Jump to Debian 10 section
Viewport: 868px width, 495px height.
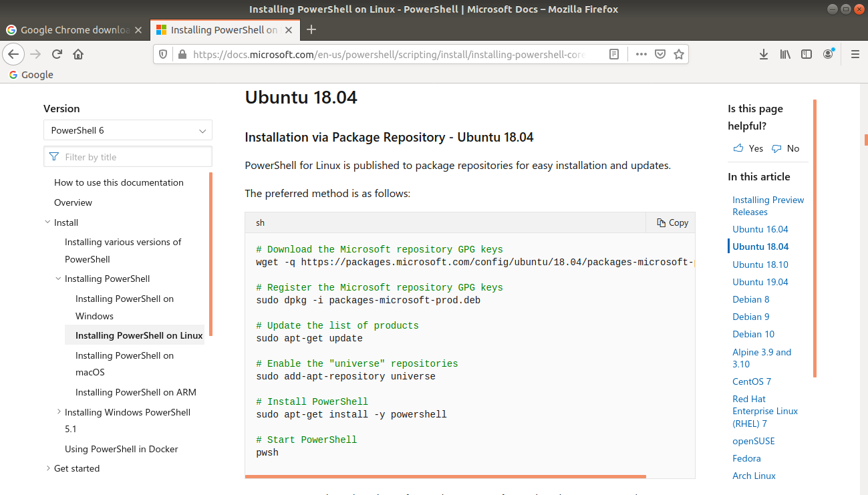[x=754, y=334]
